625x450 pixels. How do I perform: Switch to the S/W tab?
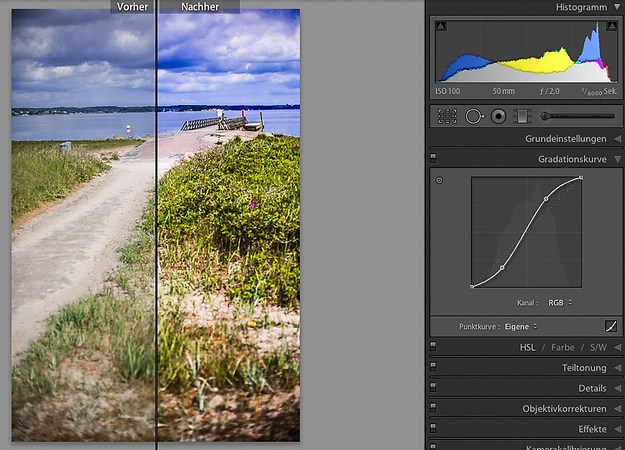597,347
